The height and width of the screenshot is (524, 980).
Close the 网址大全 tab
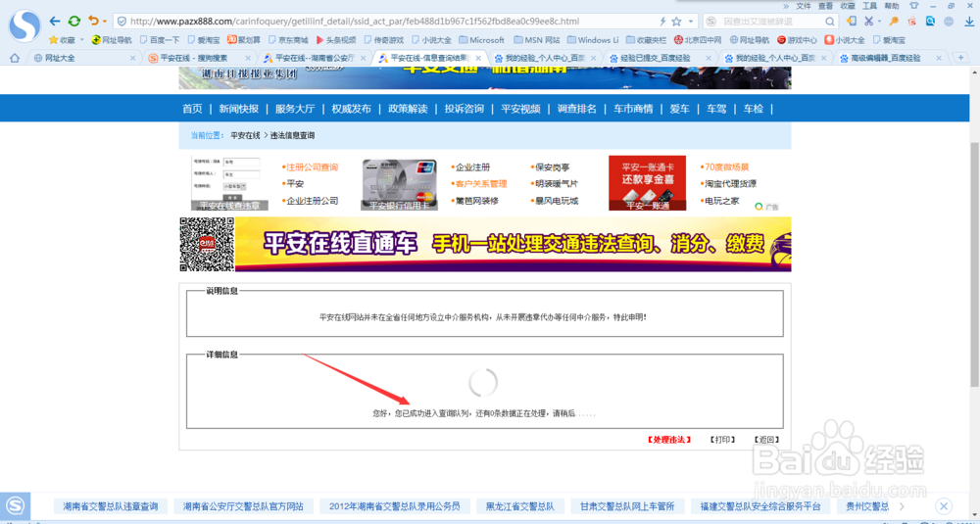click(x=132, y=58)
